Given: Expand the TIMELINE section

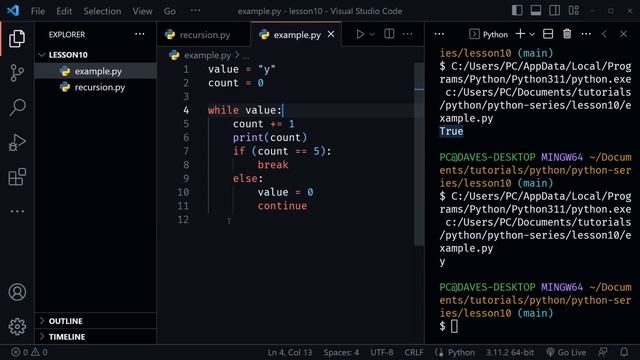Looking at the screenshot, I should (96, 337).
